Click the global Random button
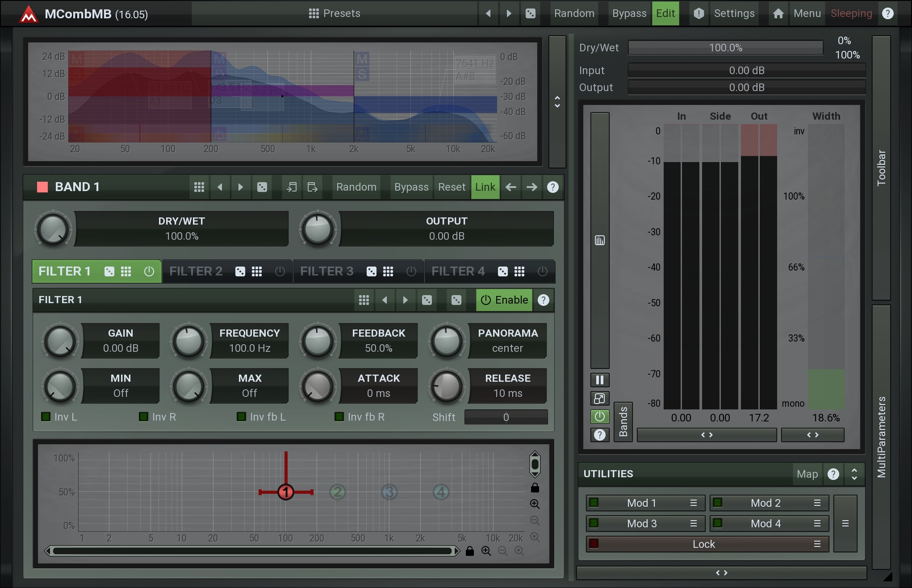912x588 pixels. (574, 13)
